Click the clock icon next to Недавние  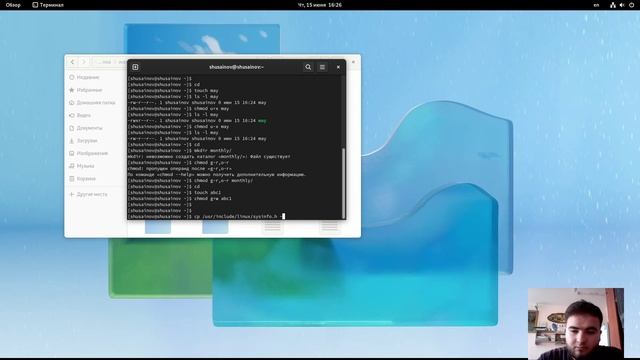(72, 77)
